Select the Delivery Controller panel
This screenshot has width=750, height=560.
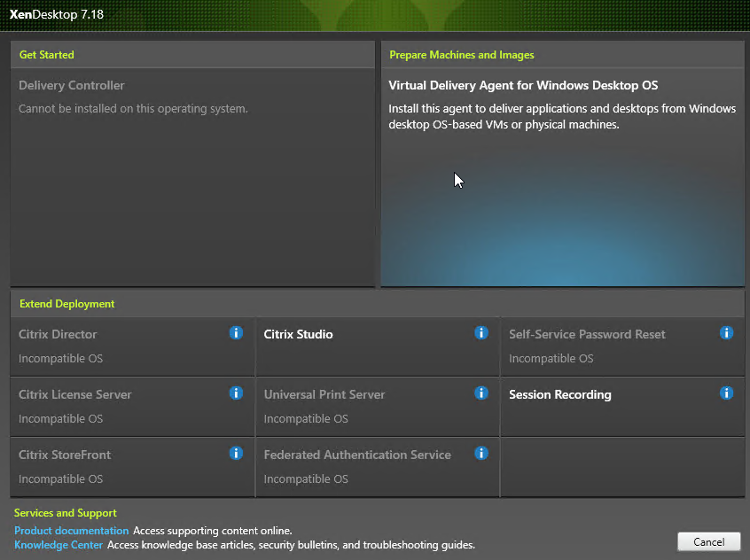(x=192, y=177)
